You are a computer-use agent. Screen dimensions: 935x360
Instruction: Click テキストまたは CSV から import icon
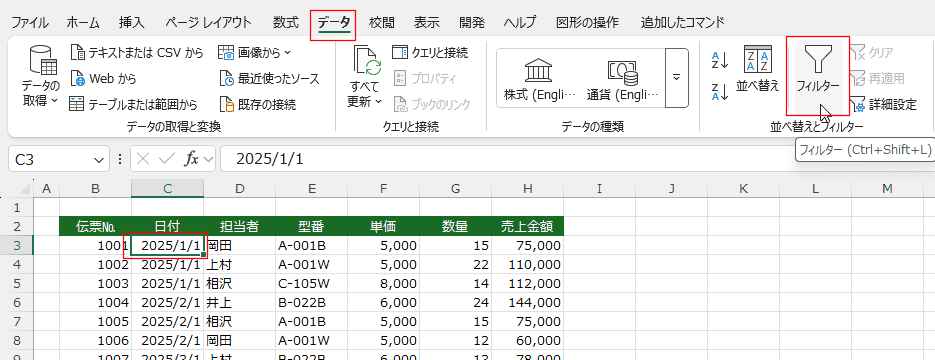tap(78, 52)
